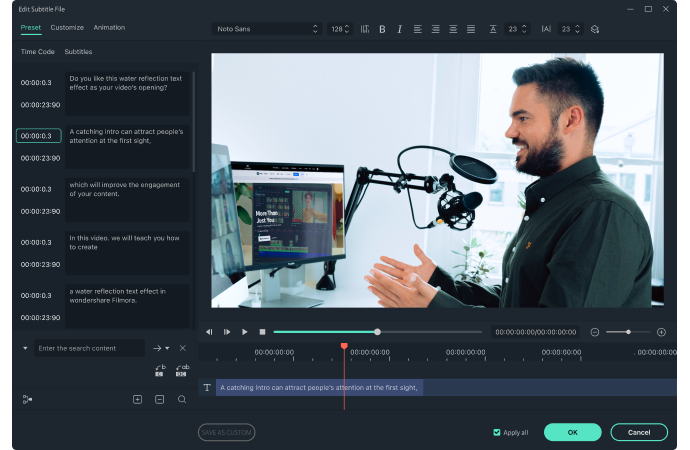Go to next search result arrow
Viewport: 690px width, 450px height.
[x=157, y=348]
